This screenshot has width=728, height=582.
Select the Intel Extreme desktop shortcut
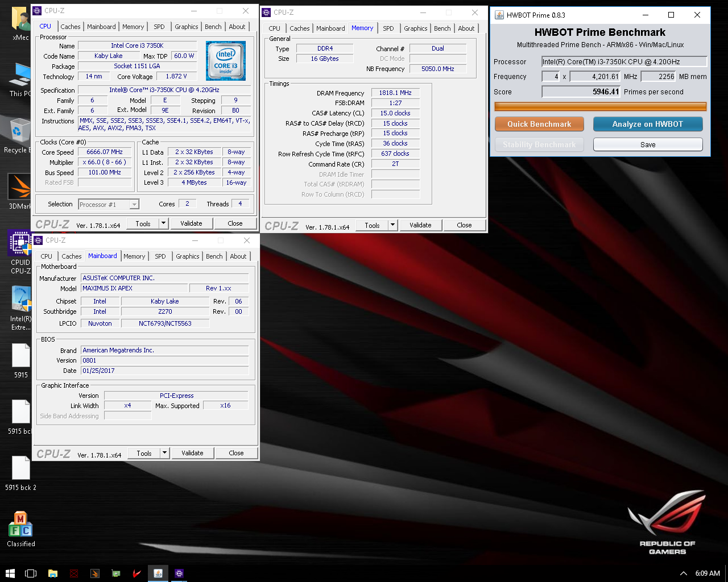pyautogui.click(x=20, y=308)
